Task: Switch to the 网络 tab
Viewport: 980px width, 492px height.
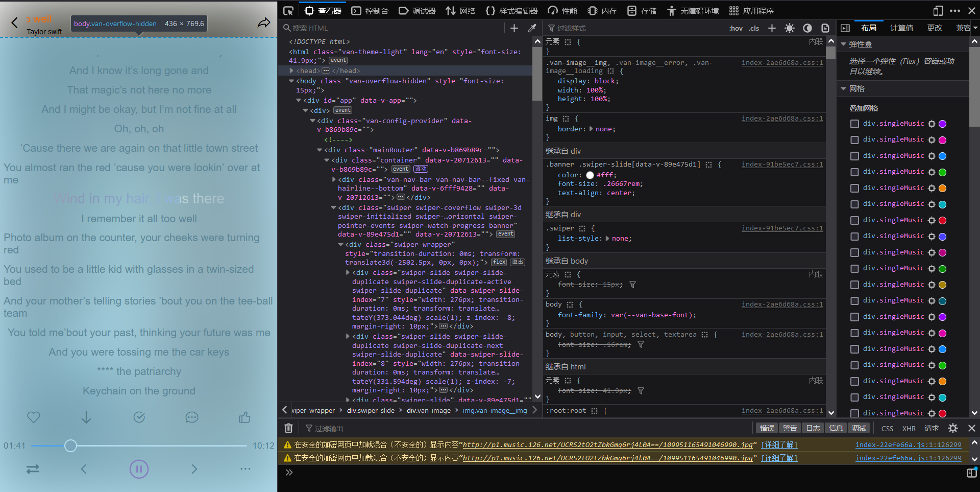Action: [x=460, y=11]
